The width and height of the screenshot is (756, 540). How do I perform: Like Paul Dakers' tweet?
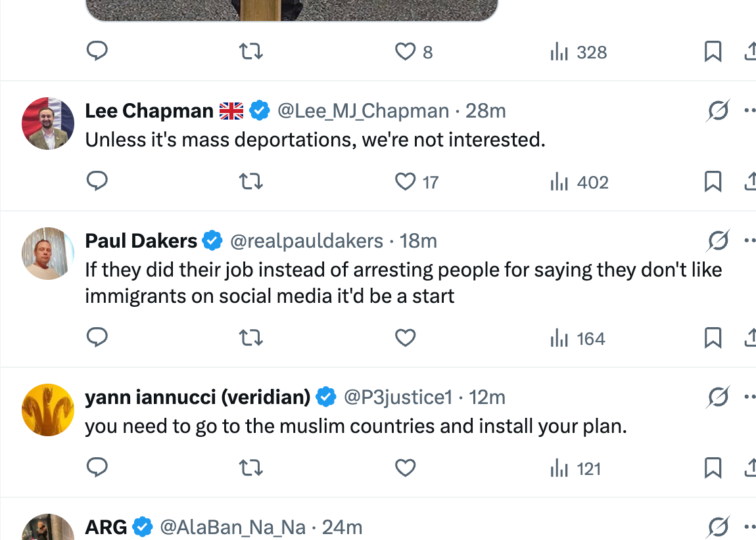click(x=406, y=338)
